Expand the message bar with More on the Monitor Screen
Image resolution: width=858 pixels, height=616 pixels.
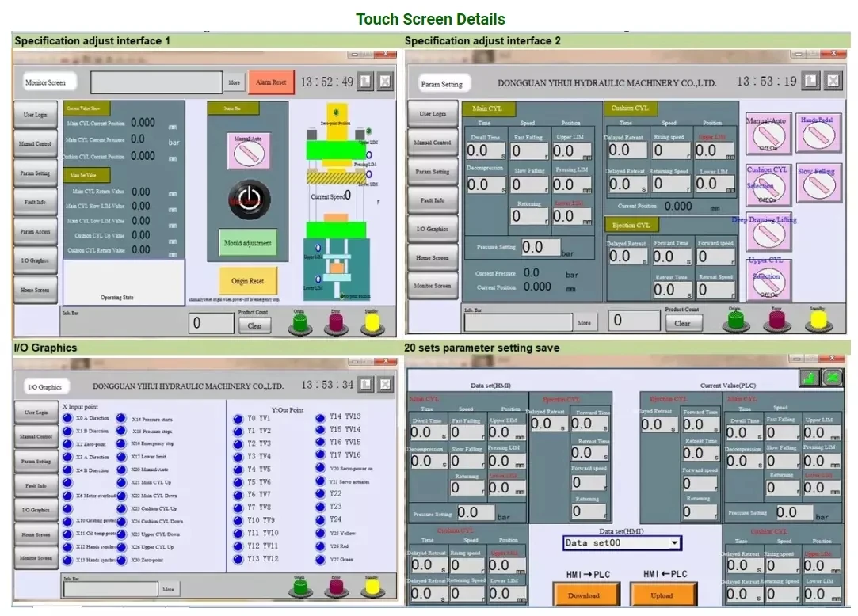[x=235, y=82]
